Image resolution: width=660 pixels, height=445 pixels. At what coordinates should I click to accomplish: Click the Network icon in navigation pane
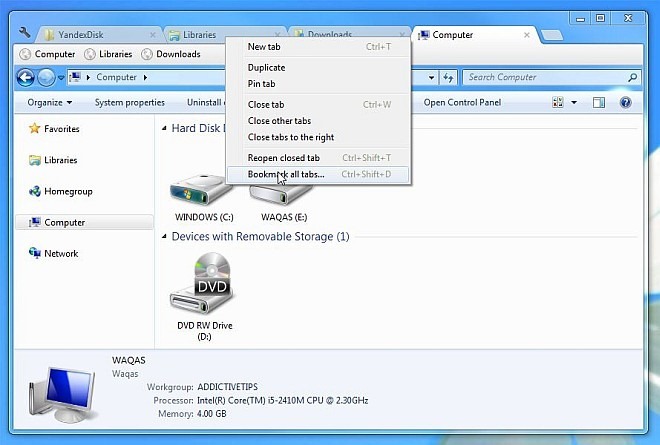click(x=35, y=253)
